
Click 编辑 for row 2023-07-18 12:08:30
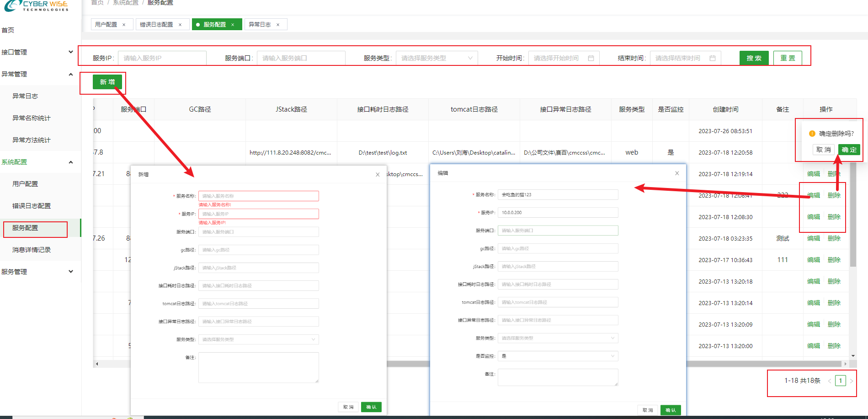click(x=814, y=217)
